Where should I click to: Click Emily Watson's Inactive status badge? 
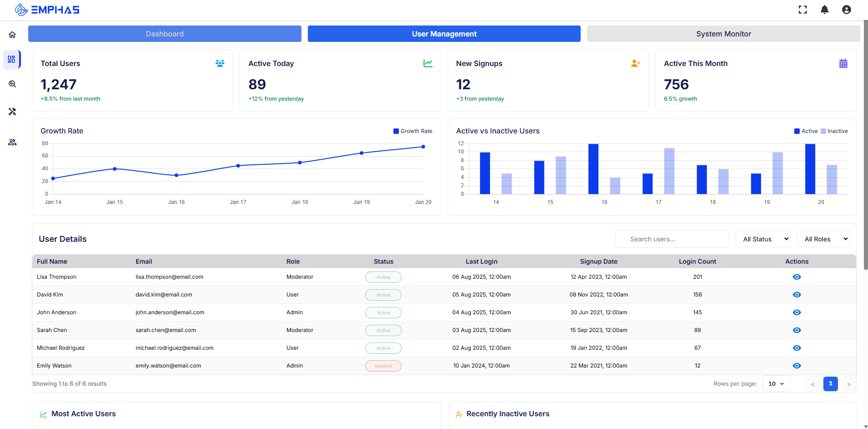pyautogui.click(x=383, y=366)
